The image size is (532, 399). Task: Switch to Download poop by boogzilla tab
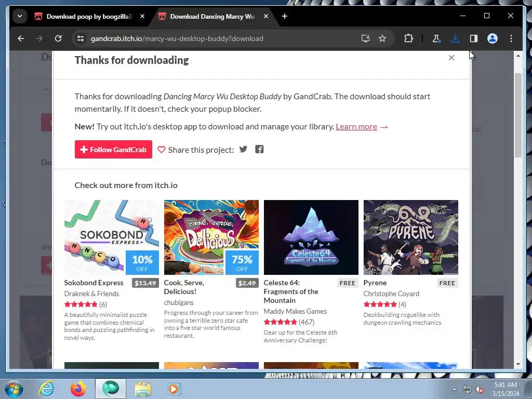tap(89, 16)
